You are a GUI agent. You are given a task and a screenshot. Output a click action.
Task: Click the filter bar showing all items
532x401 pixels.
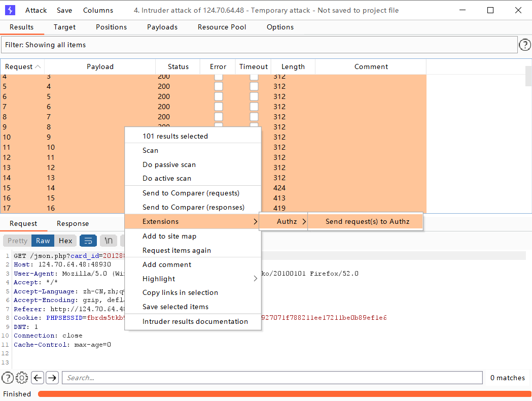(x=259, y=45)
